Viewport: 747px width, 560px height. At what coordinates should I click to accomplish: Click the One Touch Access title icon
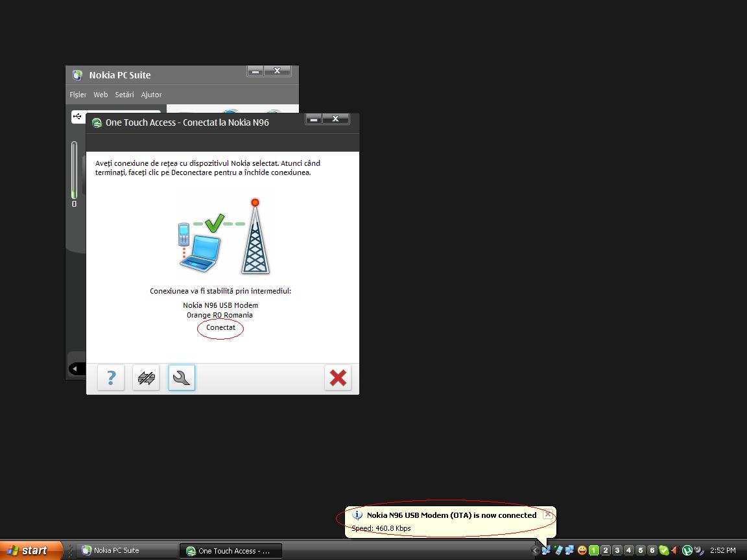(97, 123)
